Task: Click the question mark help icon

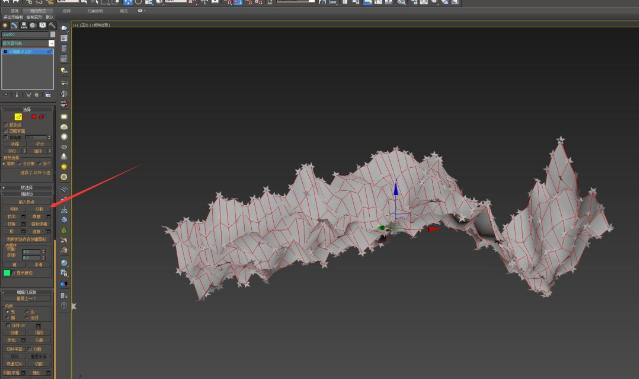Action: (x=64, y=306)
